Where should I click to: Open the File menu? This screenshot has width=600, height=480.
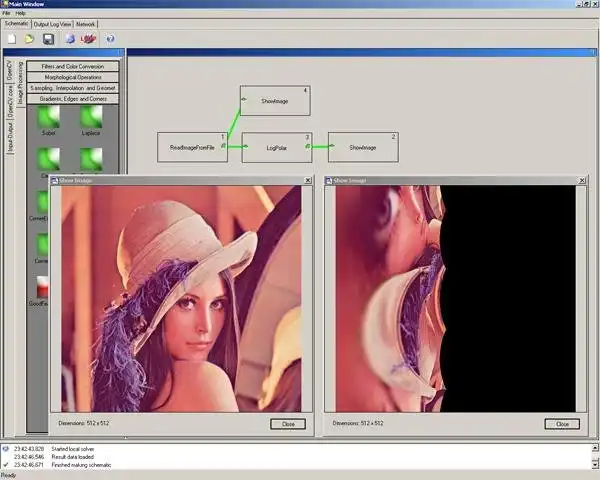[x=7, y=13]
